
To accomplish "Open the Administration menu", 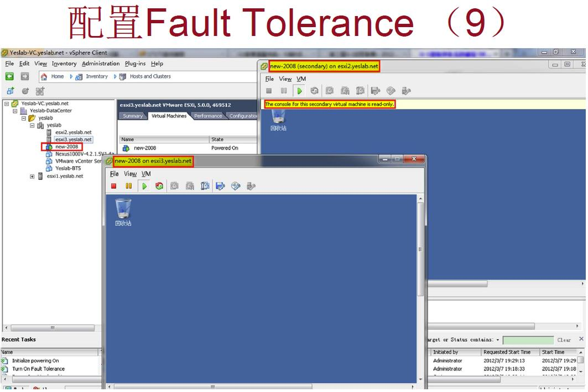I will pyautogui.click(x=101, y=64).
